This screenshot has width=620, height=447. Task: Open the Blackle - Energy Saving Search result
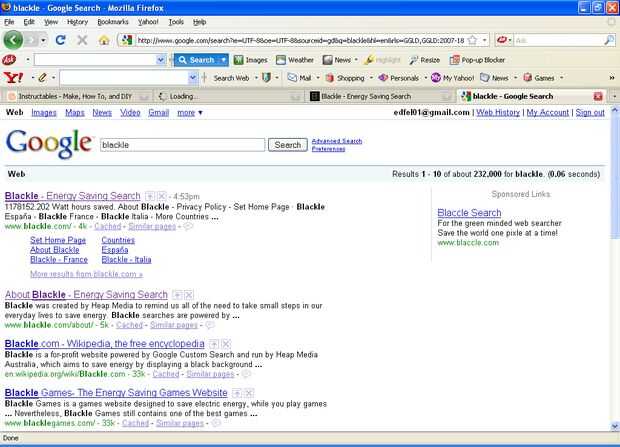coord(72,196)
